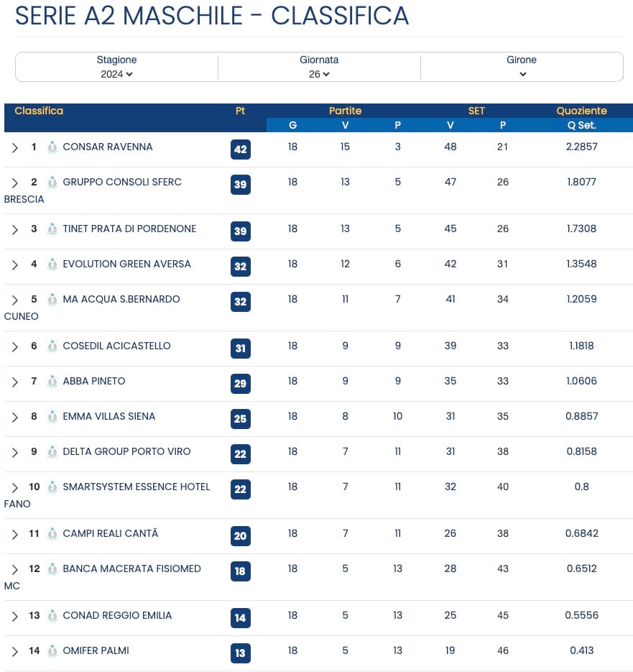This screenshot has width=633, height=672.
Task: Click the Q Set. sub-header
Action: tap(581, 125)
